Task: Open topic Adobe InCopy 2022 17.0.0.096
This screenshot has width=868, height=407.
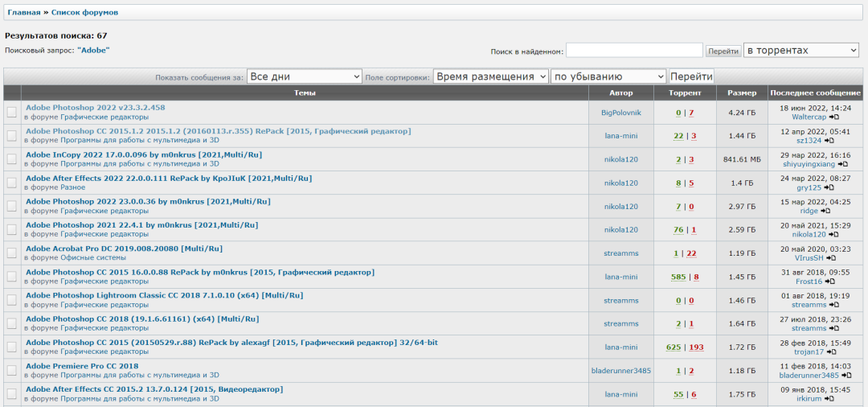Action: [x=144, y=154]
